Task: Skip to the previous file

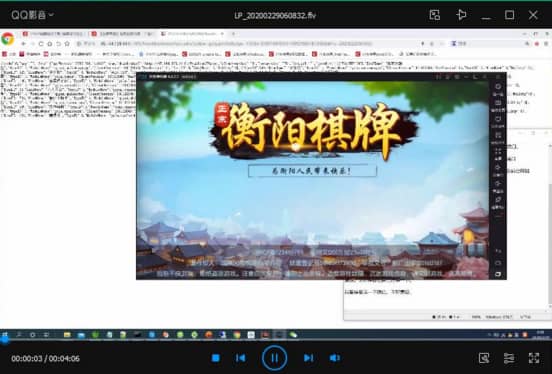Action: 240,358
